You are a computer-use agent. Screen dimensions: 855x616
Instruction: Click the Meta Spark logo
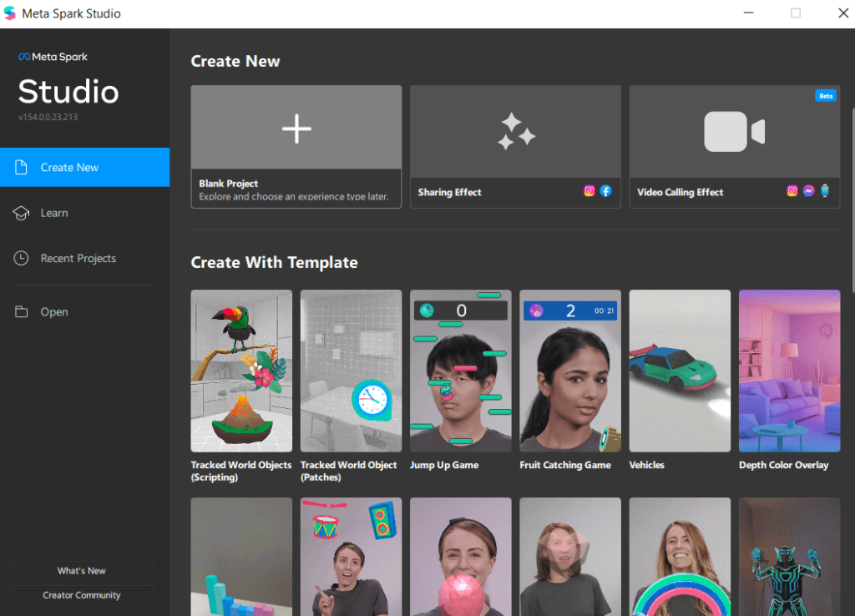[x=53, y=57]
